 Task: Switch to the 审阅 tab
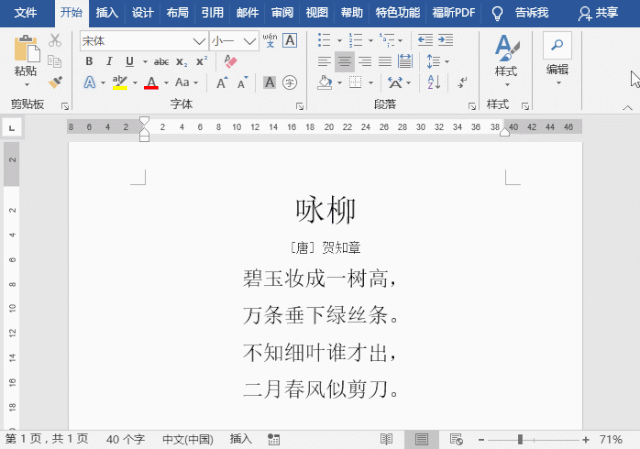(x=282, y=13)
